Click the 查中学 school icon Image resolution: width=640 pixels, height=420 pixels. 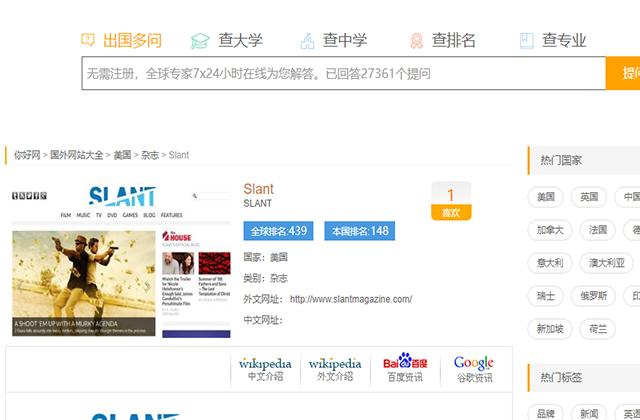tap(307, 41)
